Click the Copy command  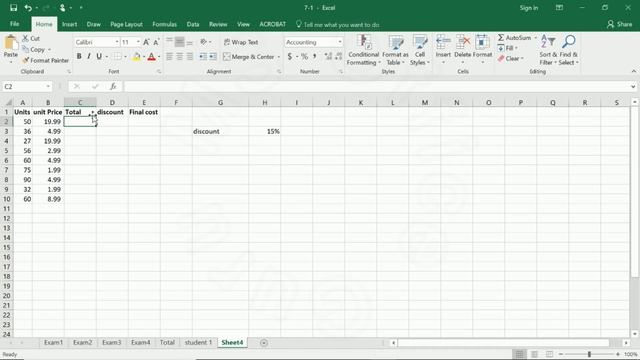point(33,49)
